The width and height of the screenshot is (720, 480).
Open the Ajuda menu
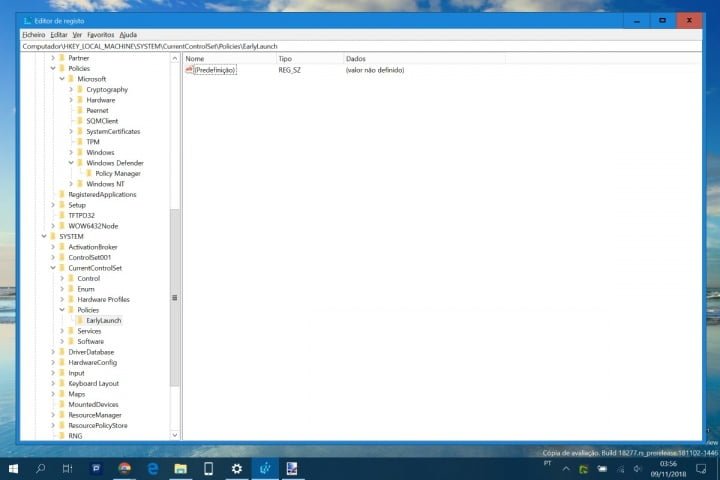pos(128,34)
